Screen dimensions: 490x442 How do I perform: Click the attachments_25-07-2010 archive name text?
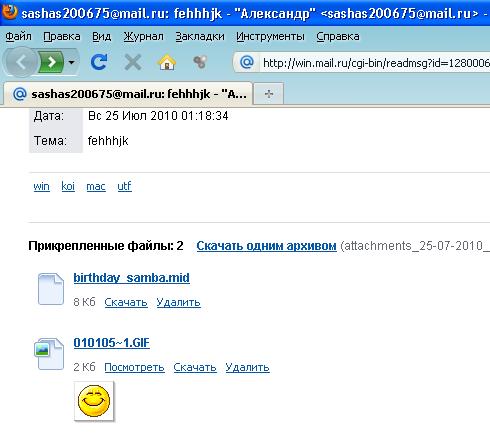[x=415, y=246]
